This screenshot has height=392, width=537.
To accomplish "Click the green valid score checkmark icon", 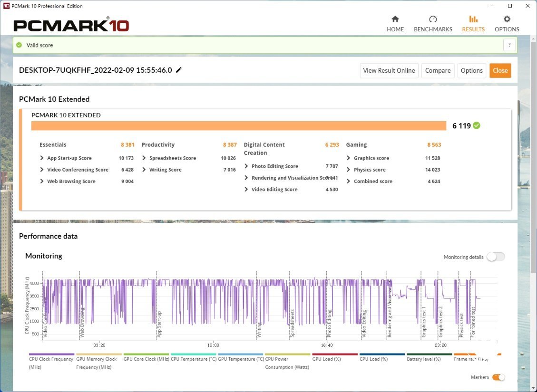I will point(19,45).
